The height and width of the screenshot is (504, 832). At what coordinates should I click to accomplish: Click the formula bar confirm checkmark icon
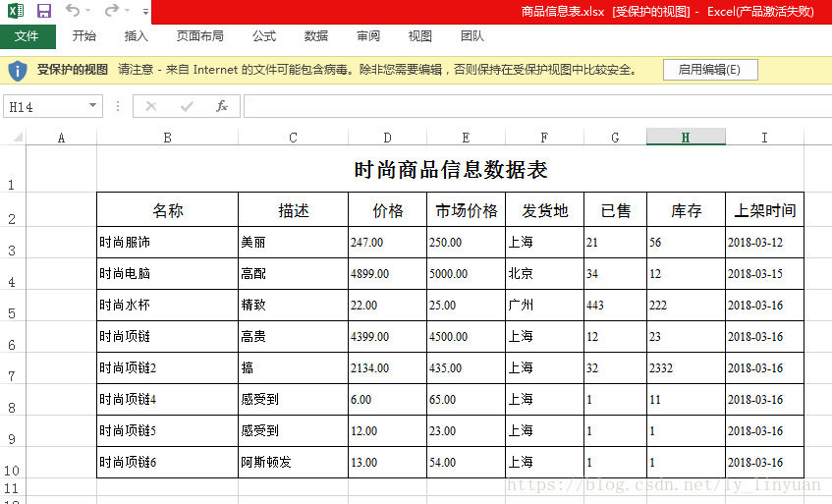187,106
